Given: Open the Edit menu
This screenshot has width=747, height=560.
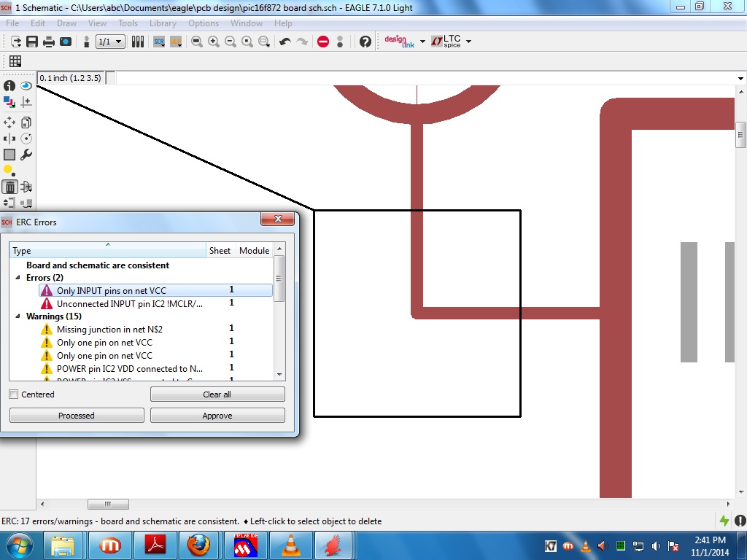Looking at the screenshot, I should click(38, 23).
